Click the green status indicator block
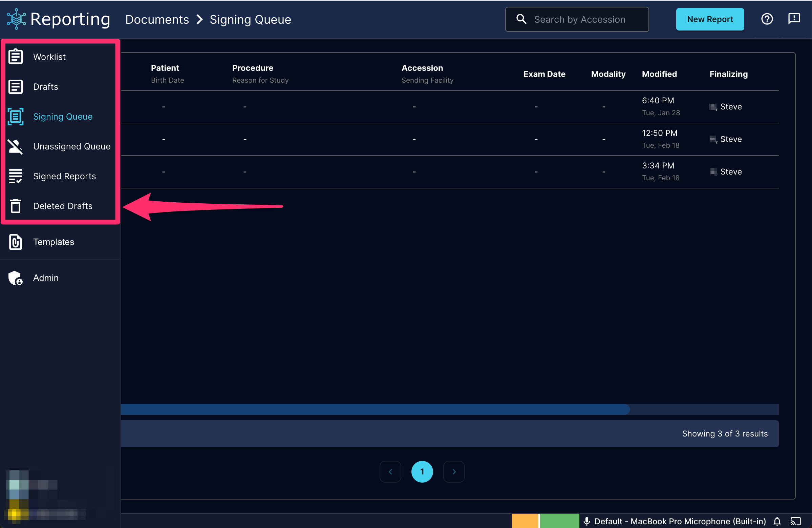This screenshot has height=528, width=812. pyautogui.click(x=559, y=521)
